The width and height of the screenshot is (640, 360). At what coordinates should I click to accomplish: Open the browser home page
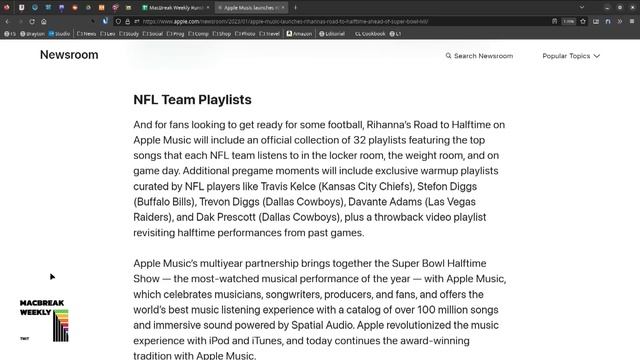point(44,21)
